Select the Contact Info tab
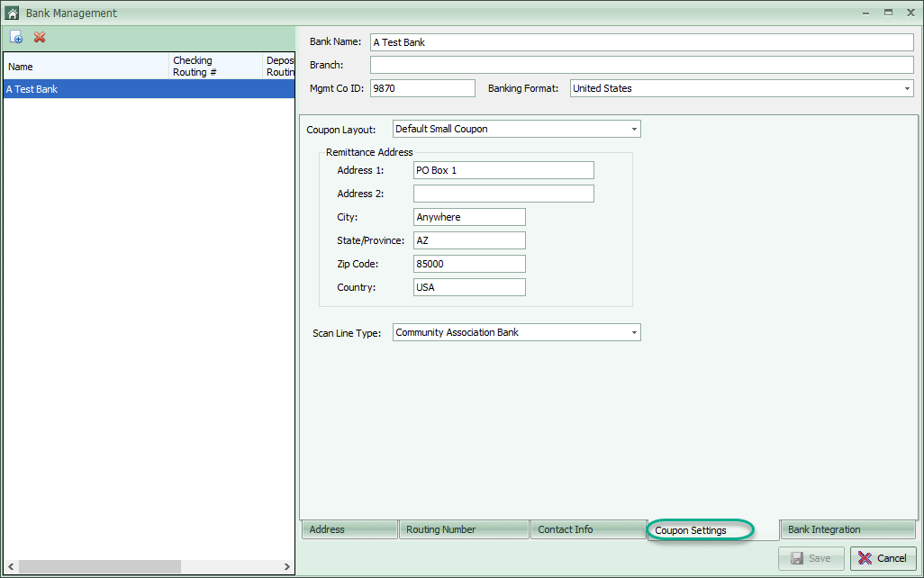The image size is (924, 578). pyautogui.click(x=588, y=529)
